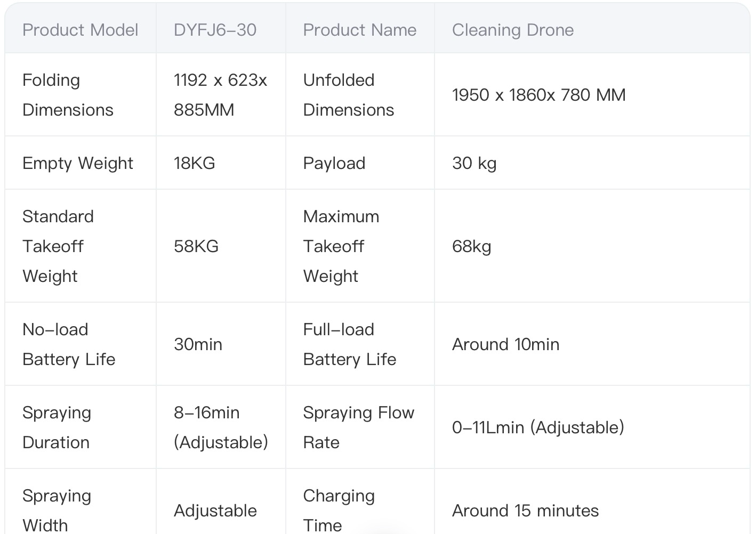Click the "Product Model" header cell
The image size is (756, 534).
pyautogui.click(x=80, y=30)
